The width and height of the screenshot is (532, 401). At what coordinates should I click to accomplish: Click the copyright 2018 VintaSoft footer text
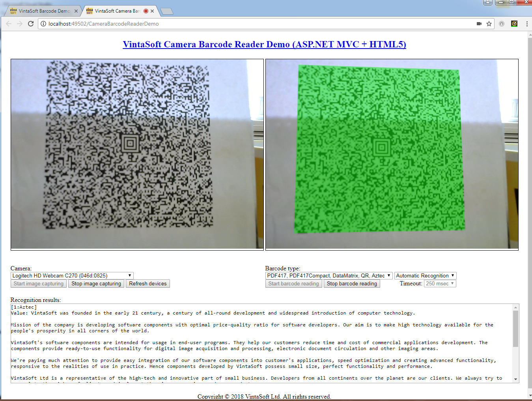[264, 397]
